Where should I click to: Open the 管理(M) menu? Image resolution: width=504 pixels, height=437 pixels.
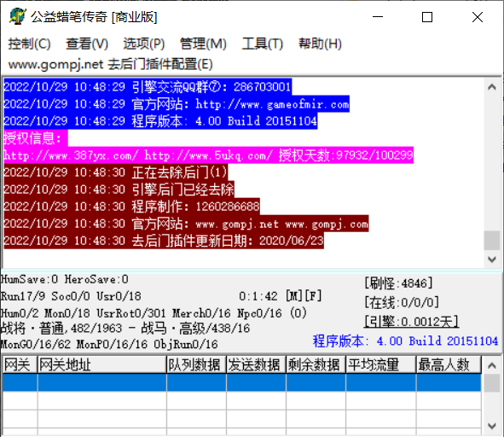pyautogui.click(x=203, y=44)
